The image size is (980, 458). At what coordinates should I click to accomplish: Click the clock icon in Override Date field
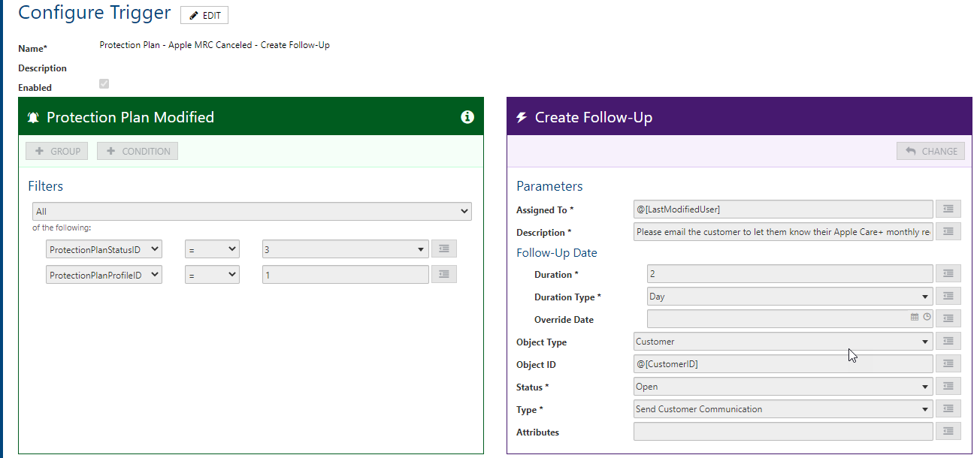(x=925, y=317)
